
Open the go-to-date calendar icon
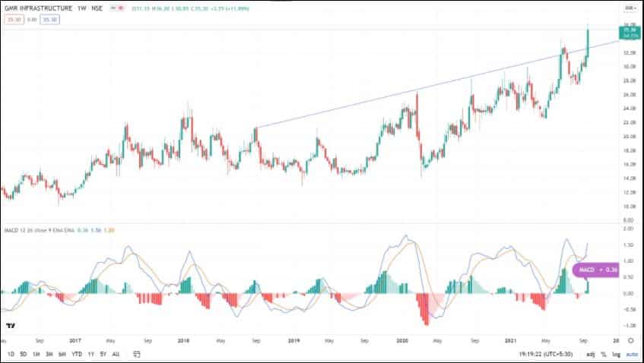[137, 354]
